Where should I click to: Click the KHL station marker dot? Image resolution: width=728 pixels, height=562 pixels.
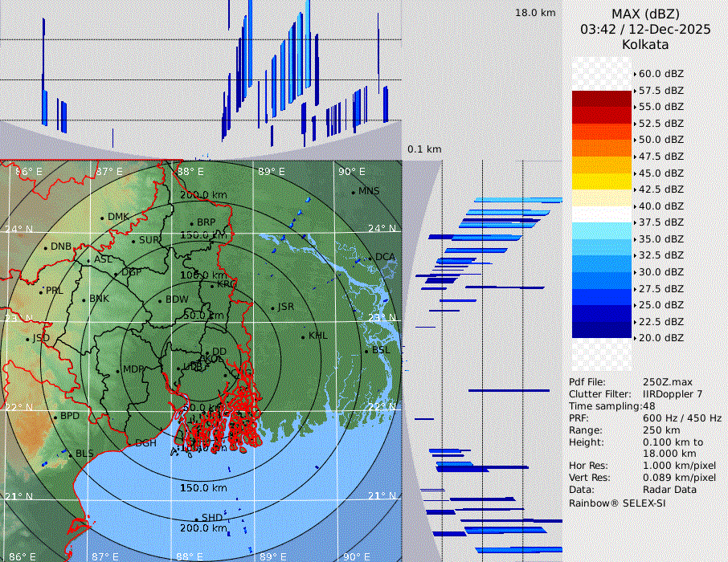303,336
